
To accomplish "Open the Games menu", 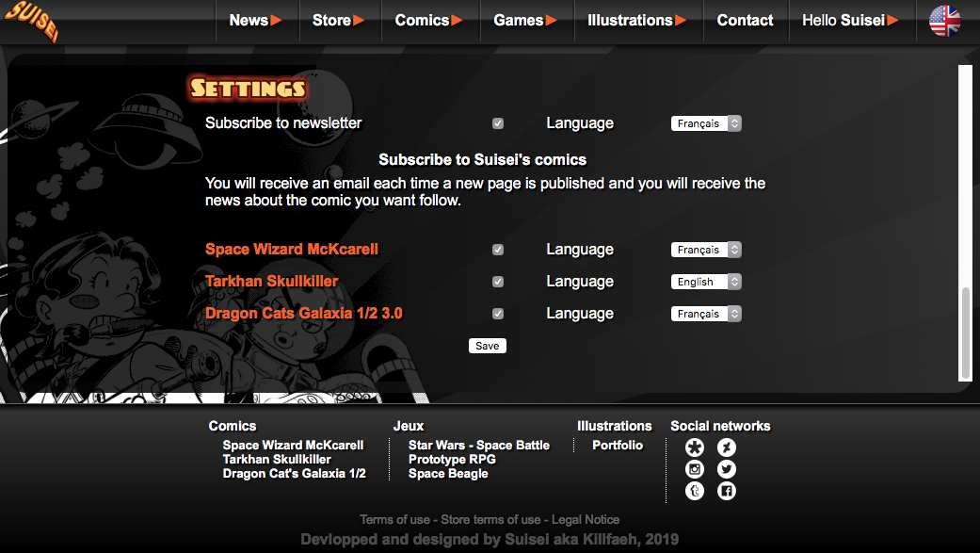I will tap(525, 20).
